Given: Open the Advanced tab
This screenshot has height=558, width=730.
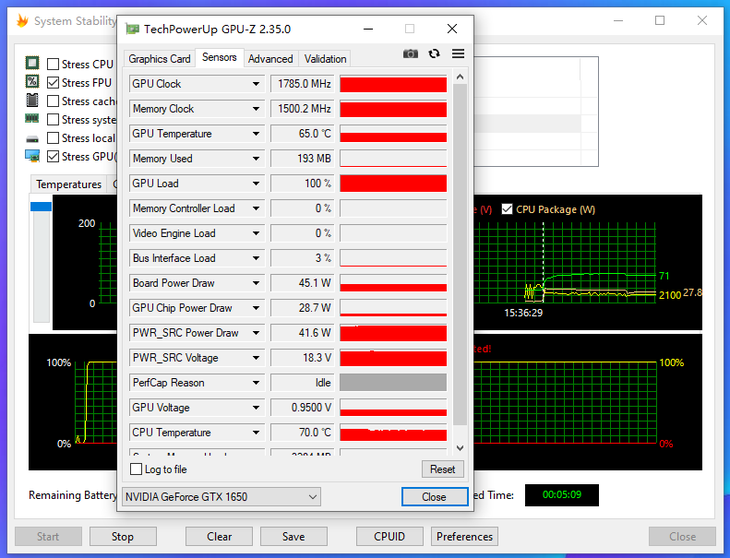Looking at the screenshot, I should 270,59.
